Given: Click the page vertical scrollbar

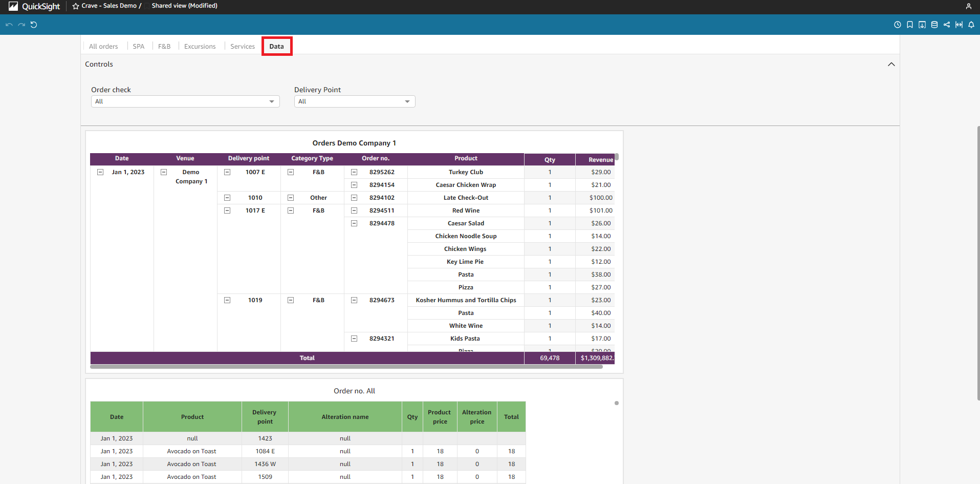Looking at the screenshot, I should 978,263.
